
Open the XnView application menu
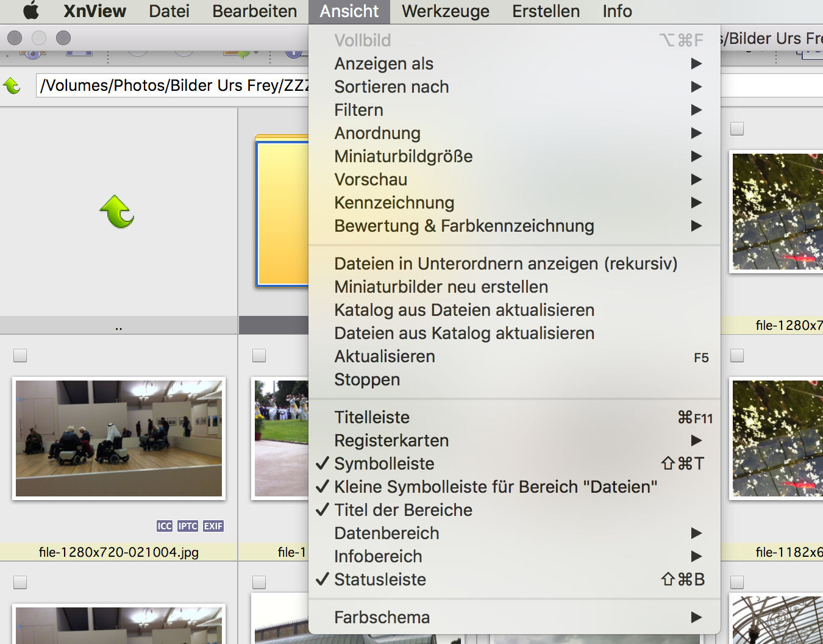click(94, 11)
